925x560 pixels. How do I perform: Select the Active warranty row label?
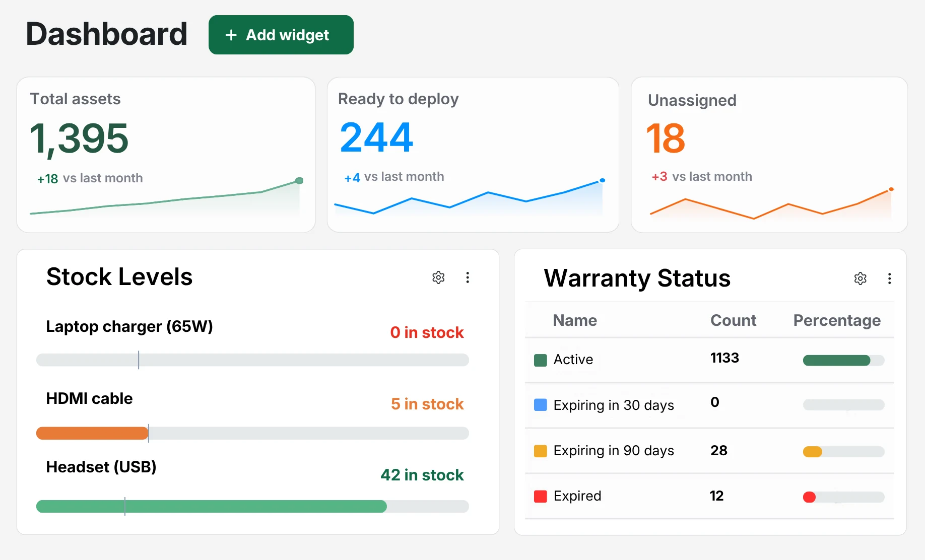tap(573, 360)
